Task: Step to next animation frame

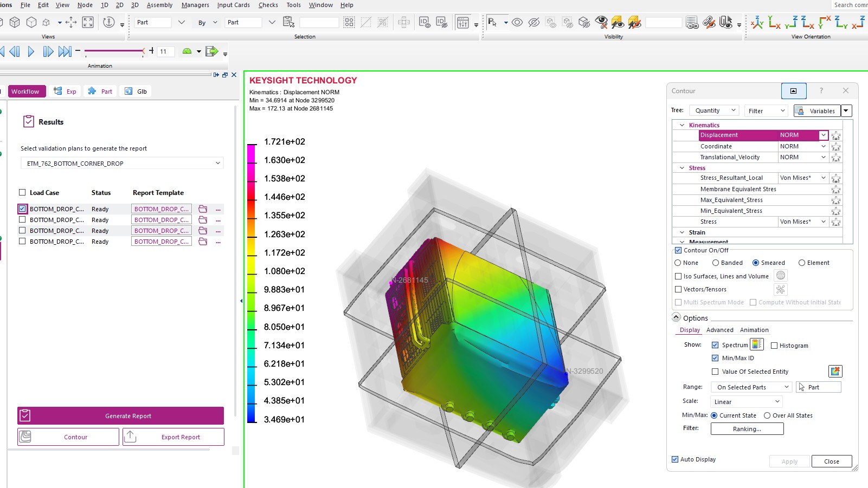Action: (48, 51)
